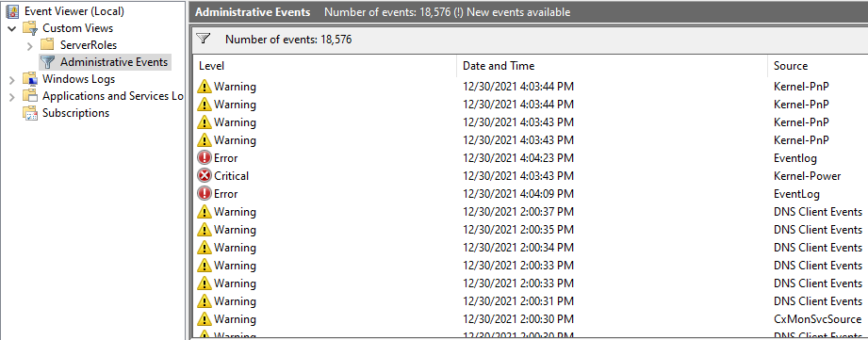Click the red Critical icon for Kernel-Power event
Screen dimensions: 868x340
[x=205, y=176]
